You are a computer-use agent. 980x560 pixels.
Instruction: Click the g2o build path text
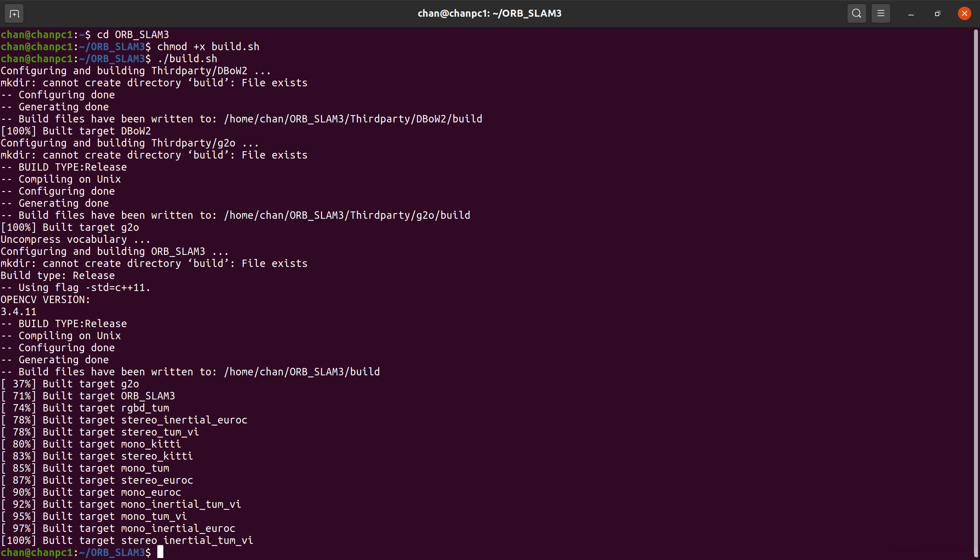pos(347,215)
